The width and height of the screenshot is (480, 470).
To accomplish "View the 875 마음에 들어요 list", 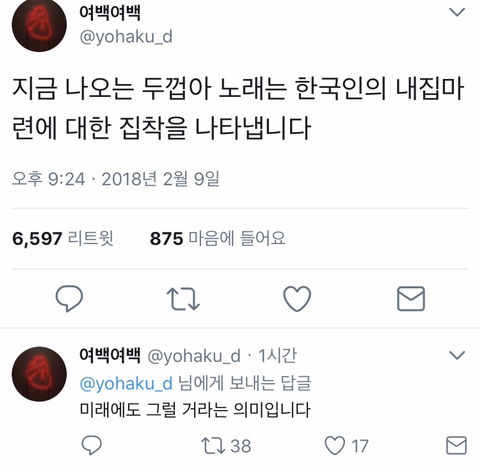I will point(218,238).
